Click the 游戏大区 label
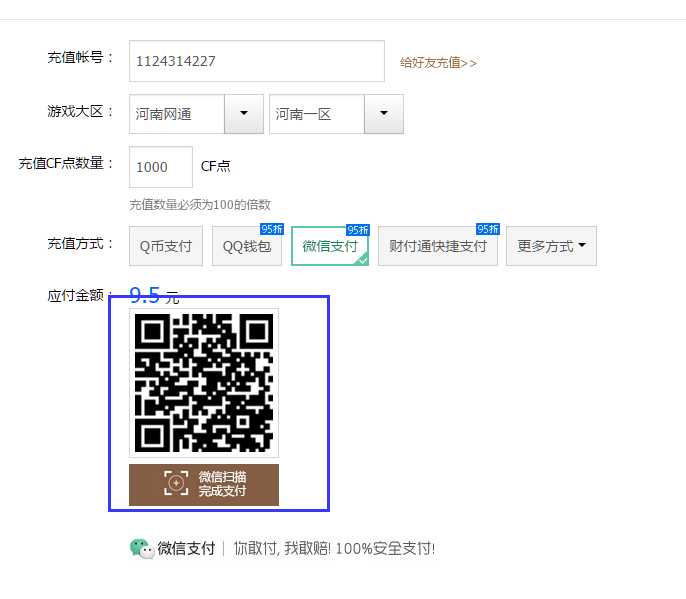This screenshot has height=599, width=686. [80, 111]
